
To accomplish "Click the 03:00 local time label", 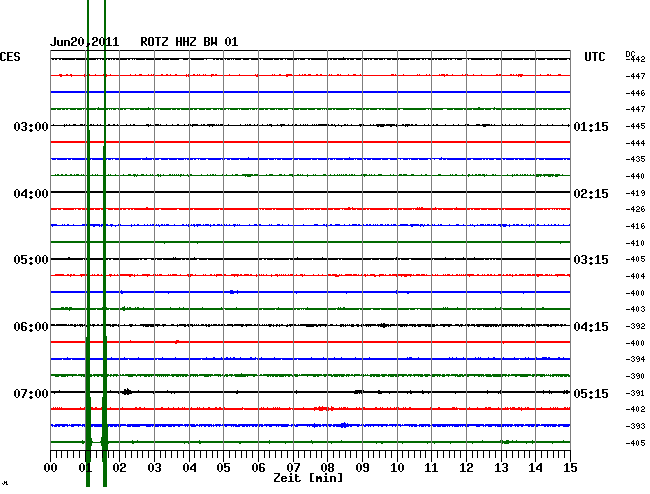I will 31,126.
